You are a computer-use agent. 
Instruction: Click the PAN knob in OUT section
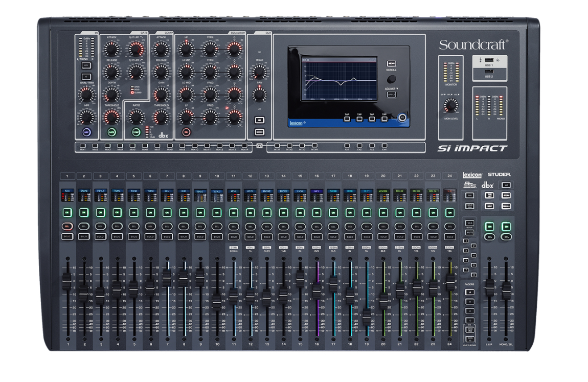(259, 95)
